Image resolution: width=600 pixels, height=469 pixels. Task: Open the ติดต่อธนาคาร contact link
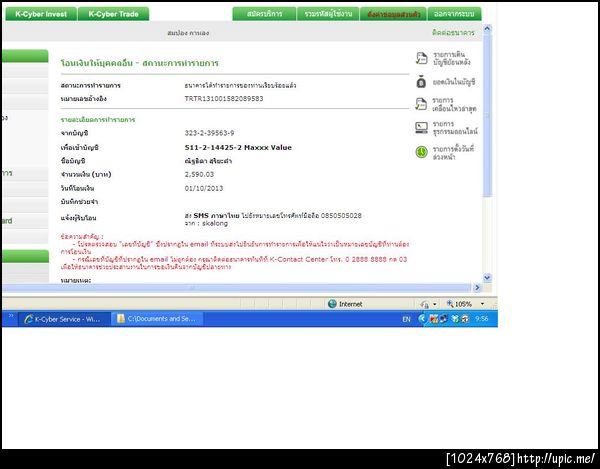click(x=453, y=33)
